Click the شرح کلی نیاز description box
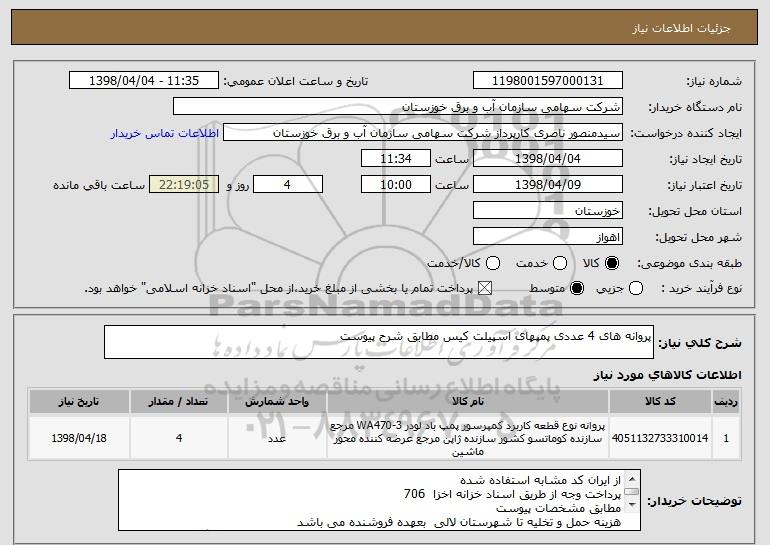The image size is (770, 545). coord(379,342)
